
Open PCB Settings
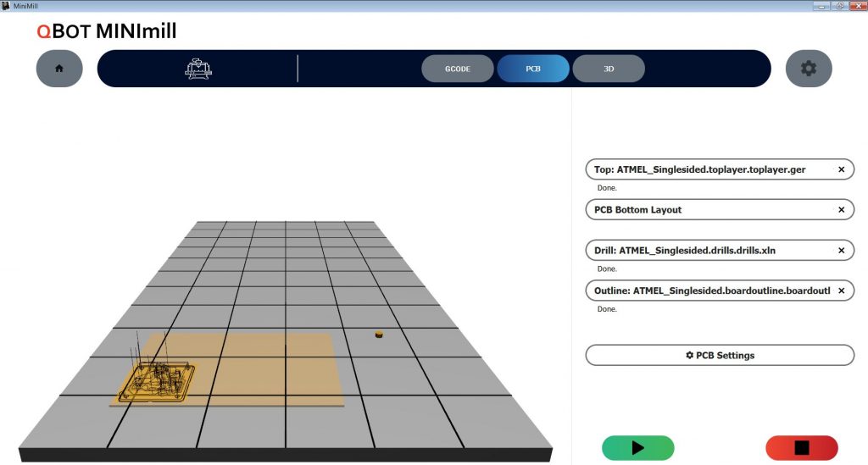click(720, 355)
